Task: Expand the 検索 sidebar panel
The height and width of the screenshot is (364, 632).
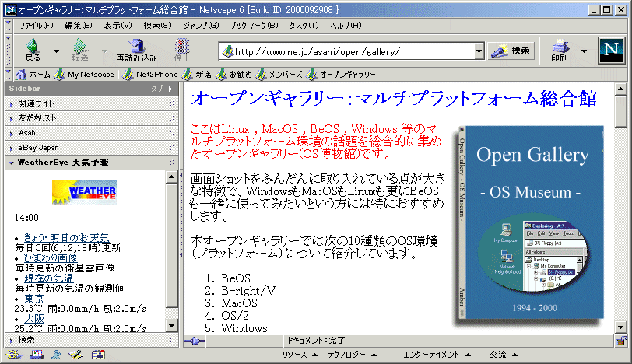Action: click(x=92, y=340)
